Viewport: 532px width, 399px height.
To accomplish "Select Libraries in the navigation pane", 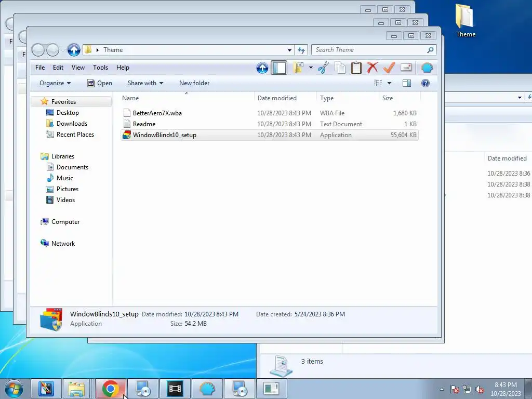I will pyautogui.click(x=63, y=156).
